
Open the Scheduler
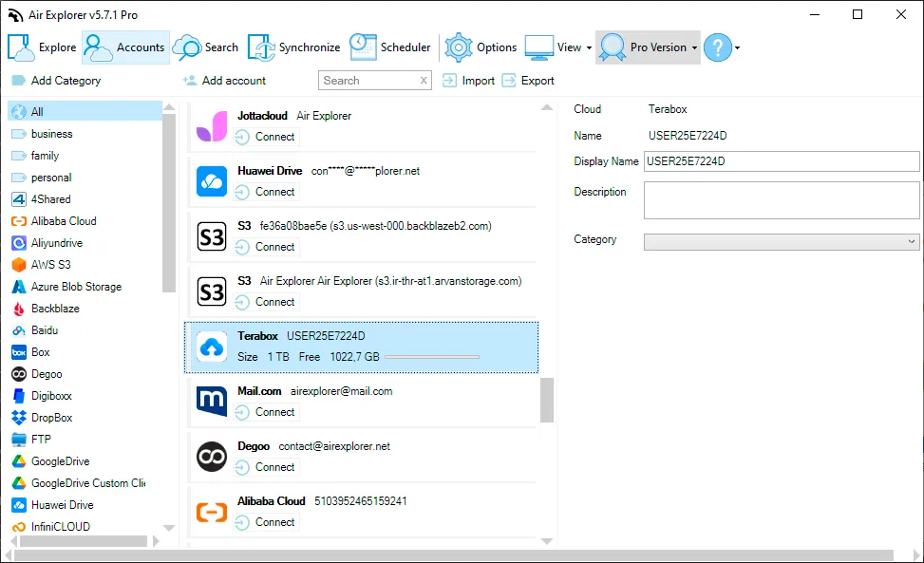point(390,47)
